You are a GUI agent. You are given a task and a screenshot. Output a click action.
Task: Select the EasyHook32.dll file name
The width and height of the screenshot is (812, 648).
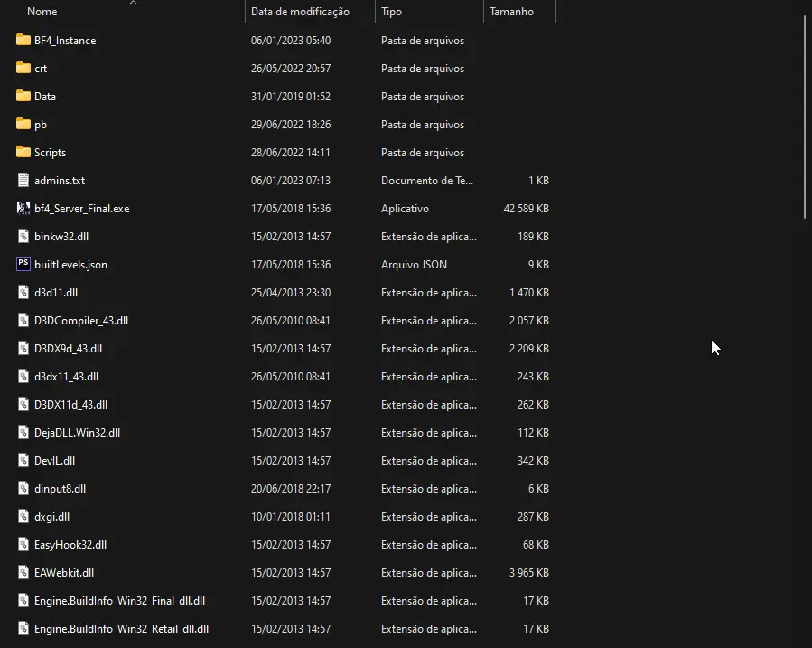[x=70, y=544]
